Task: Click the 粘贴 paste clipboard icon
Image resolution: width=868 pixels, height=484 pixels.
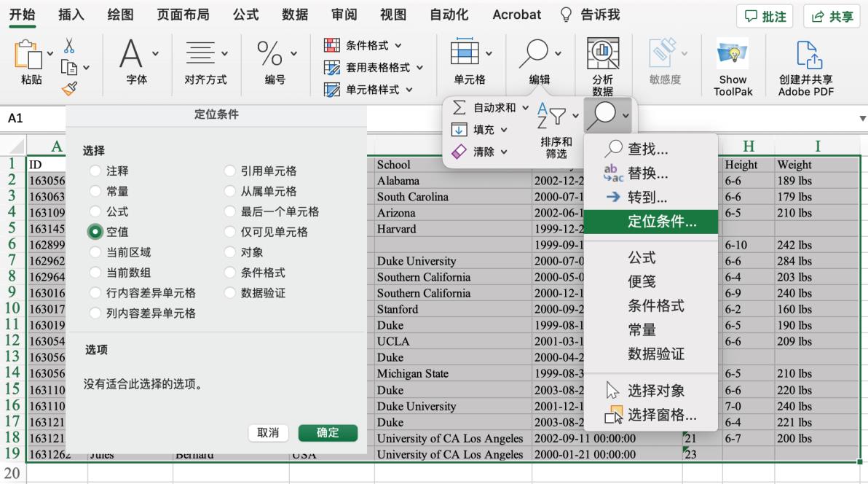Action: [28, 54]
